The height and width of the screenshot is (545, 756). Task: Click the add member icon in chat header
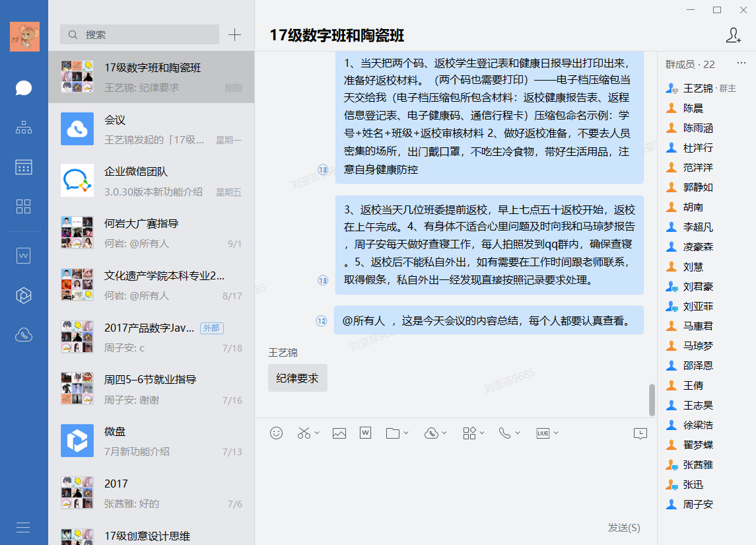click(x=733, y=35)
